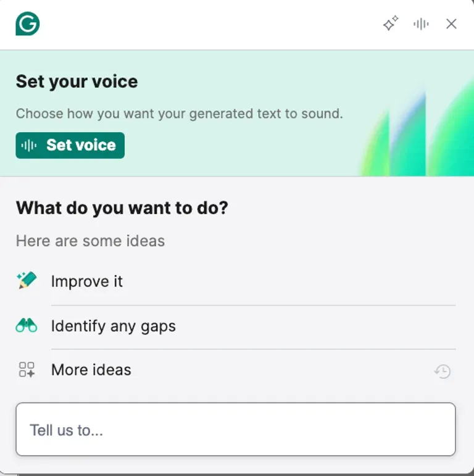Click the grid icon beside More ideas
This screenshot has width=474, height=476.
coord(27,370)
